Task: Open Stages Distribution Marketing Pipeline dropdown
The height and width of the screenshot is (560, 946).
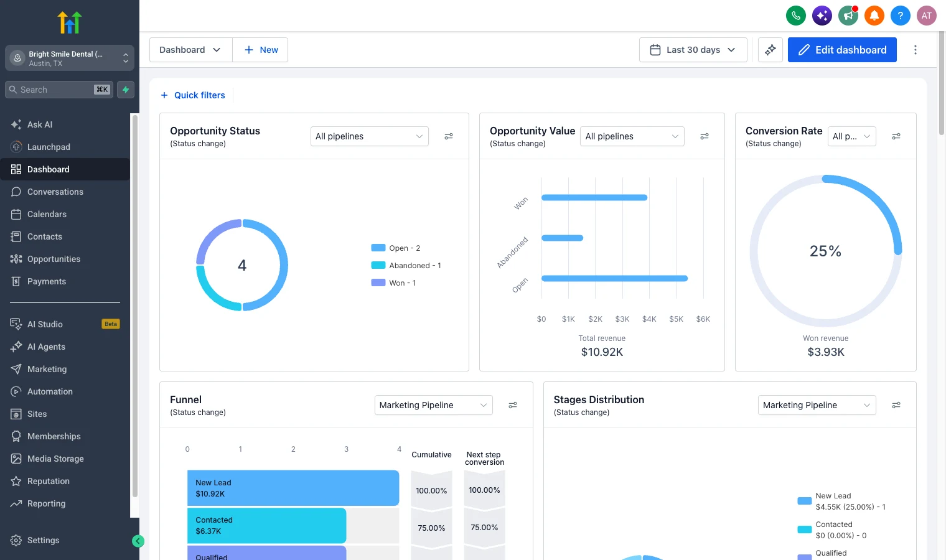Action: [817, 405]
